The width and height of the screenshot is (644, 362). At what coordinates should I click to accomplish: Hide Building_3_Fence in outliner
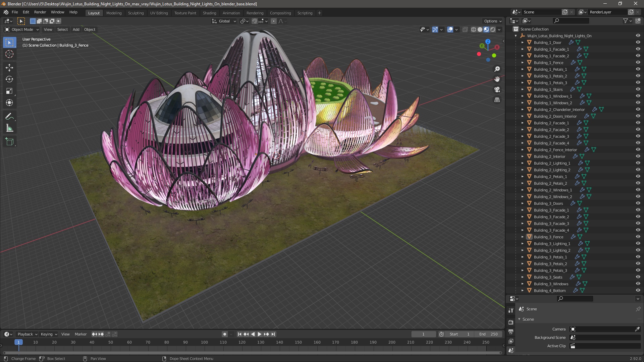[x=638, y=237]
